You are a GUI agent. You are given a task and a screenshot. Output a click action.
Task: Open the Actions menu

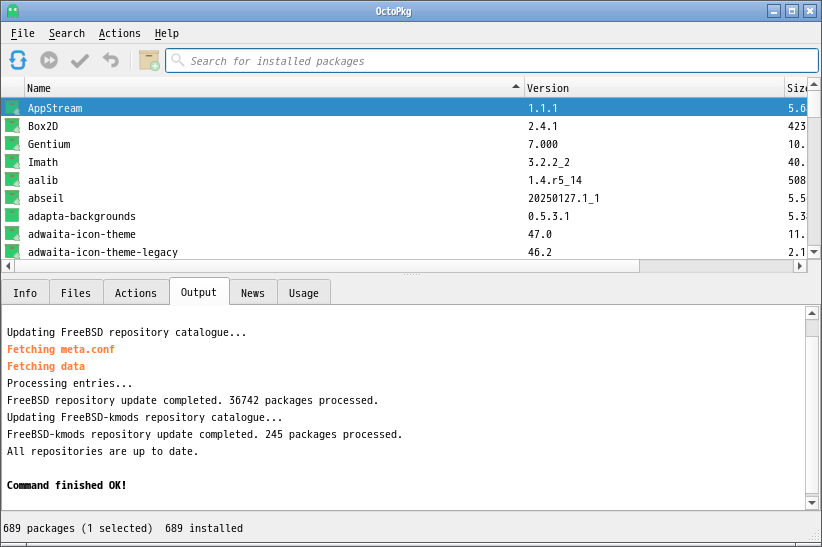pyautogui.click(x=120, y=33)
